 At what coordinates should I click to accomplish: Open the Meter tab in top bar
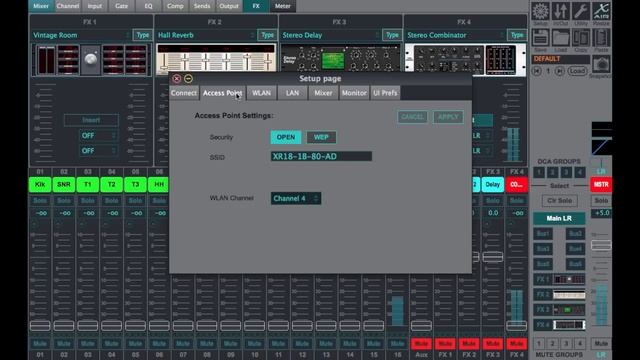pos(282,6)
